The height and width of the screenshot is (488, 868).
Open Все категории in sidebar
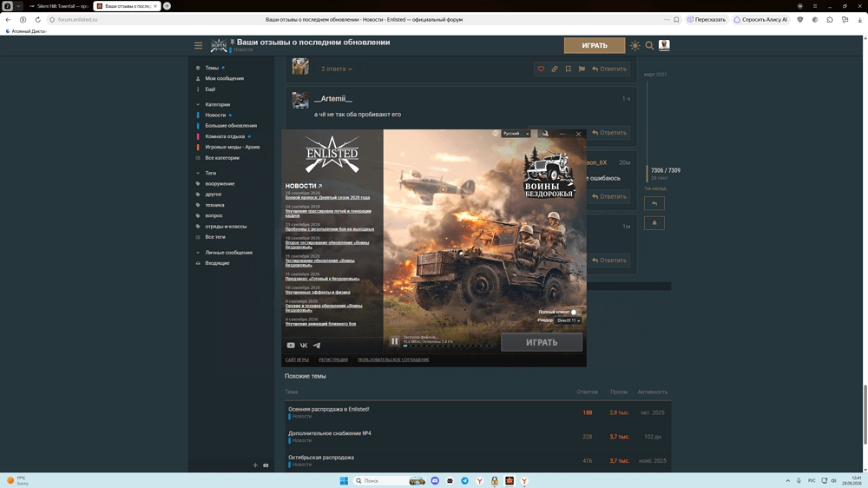(222, 158)
